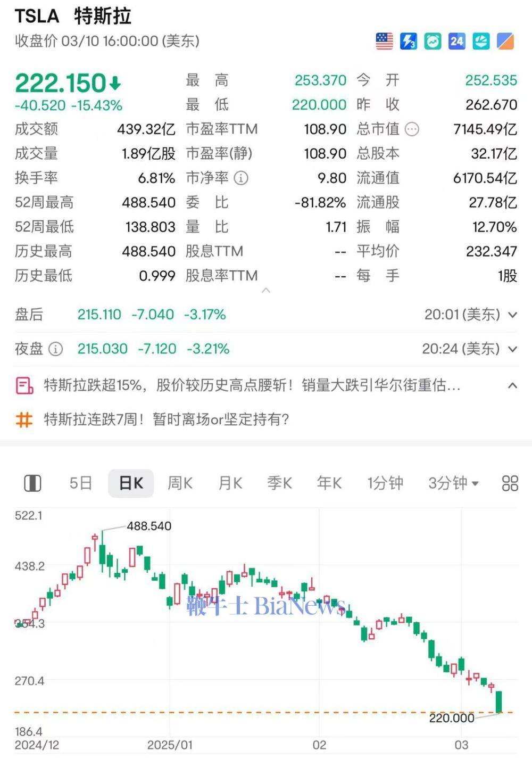The width and height of the screenshot is (532, 758).
Task: Open the info icon beside 夜盘
Action: 55,349
